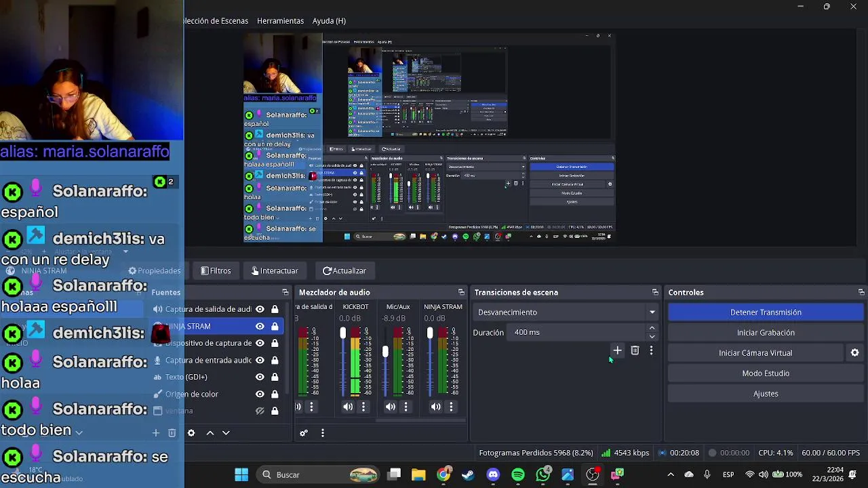Add a source with the plus icon
This screenshot has height=488, width=868.
155,433
